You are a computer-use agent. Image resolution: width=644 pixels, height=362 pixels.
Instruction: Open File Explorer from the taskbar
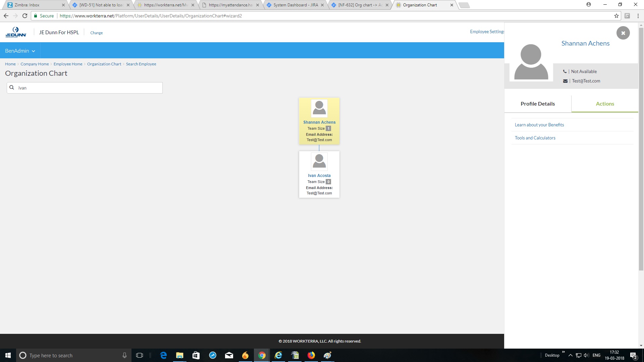pos(179,355)
